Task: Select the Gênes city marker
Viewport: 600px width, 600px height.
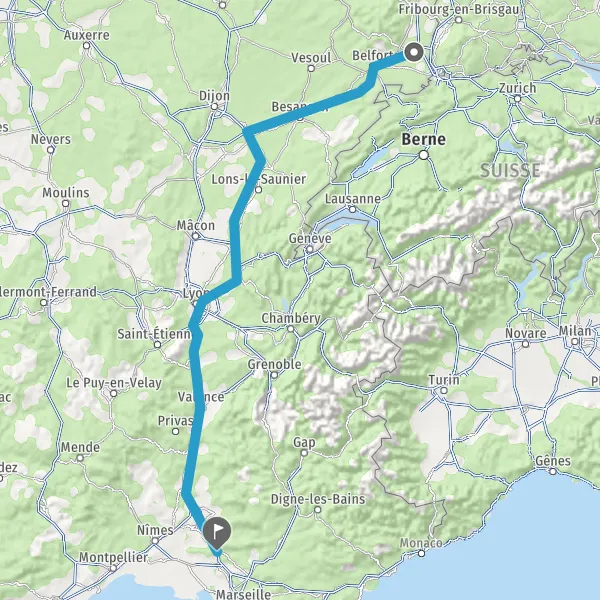Action: point(553,471)
